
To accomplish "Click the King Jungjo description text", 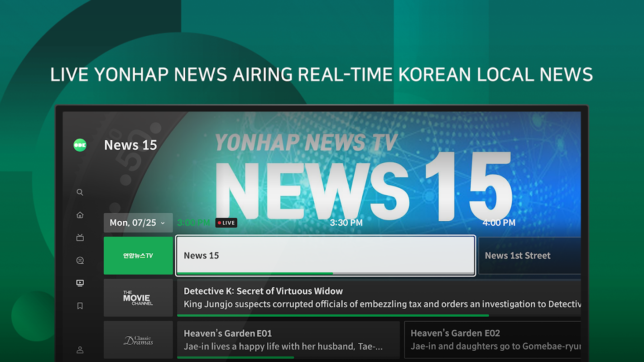I will [x=382, y=304].
